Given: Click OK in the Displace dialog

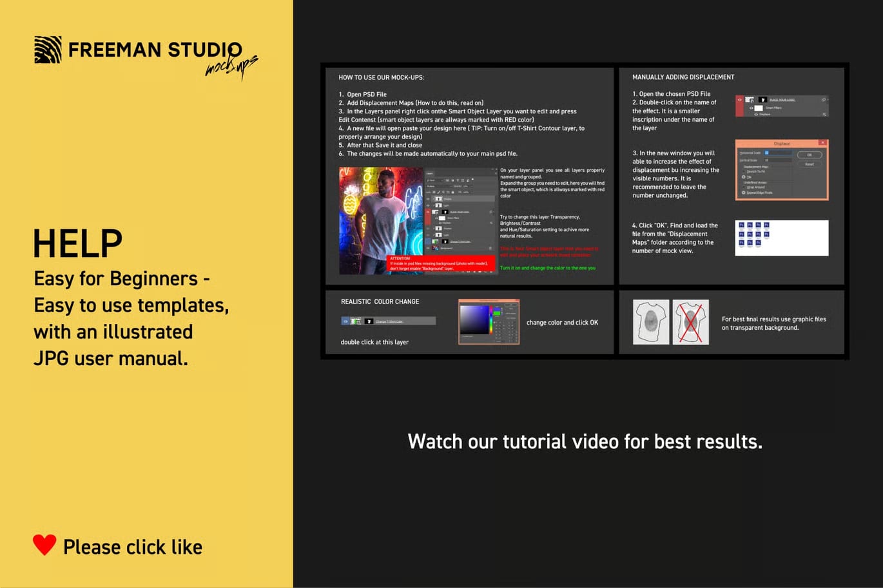Looking at the screenshot, I should 810,155.
